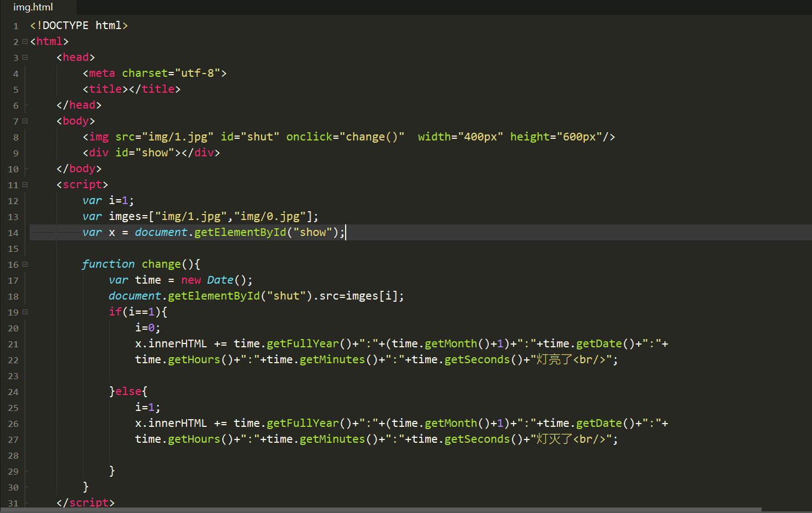Image resolution: width=812 pixels, height=513 pixels.
Task: Click '.src=imges[i];' on line 18
Action: [x=359, y=296]
